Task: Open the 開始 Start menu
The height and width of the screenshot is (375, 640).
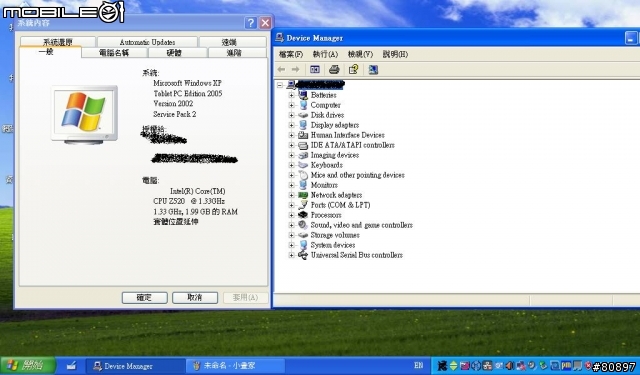Action: pyautogui.click(x=28, y=365)
